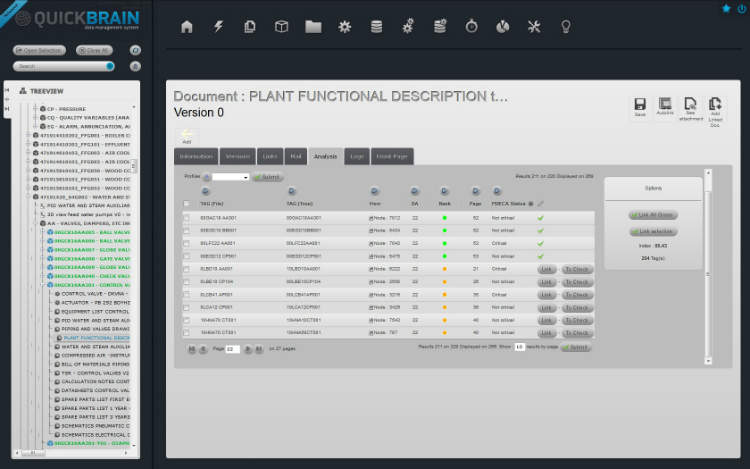This screenshot has height=469, width=750.
Task: Click the round icon right of the Search box
Action: (x=135, y=66)
